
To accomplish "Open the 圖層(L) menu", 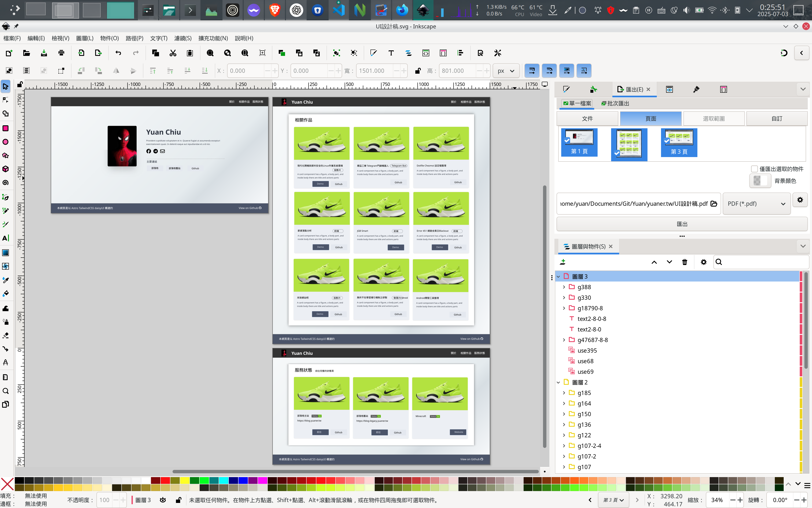I will point(85,38).
